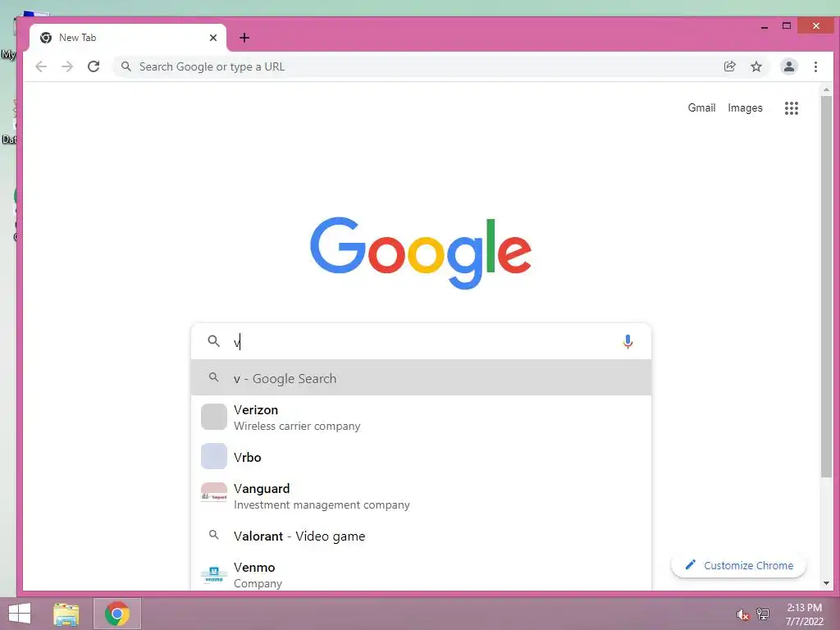Open Gmail link
The width and height of the screenshot is (840, 630).
(x=701, y=107)
